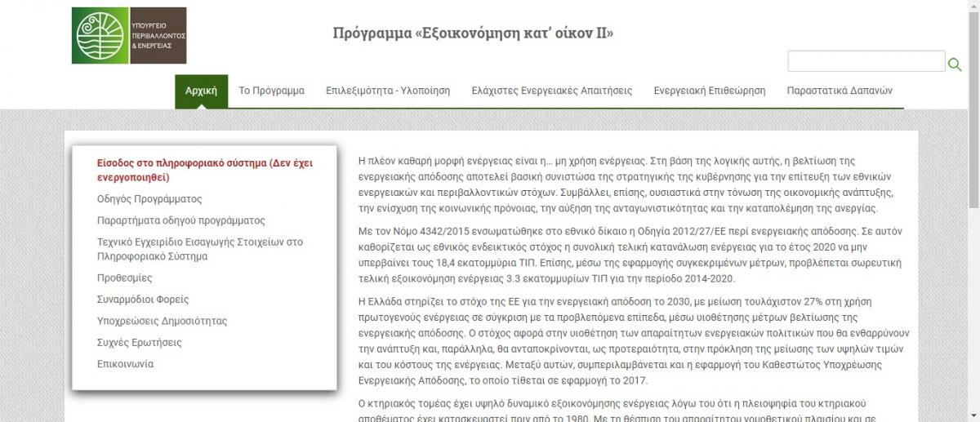Screen dimensions: 980x422
Task: Select the Παραστατικά Δαπανών menu item
Action: click(840, 91)
